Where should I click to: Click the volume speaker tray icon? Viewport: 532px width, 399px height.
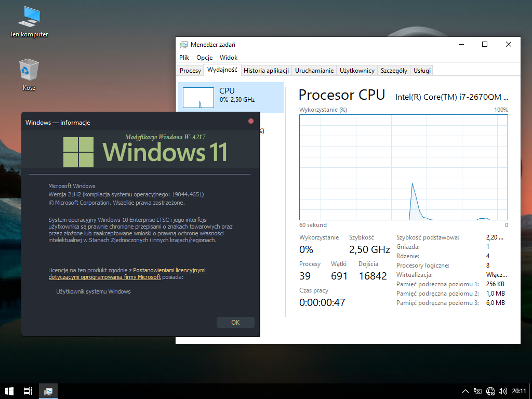click(502, 391)
